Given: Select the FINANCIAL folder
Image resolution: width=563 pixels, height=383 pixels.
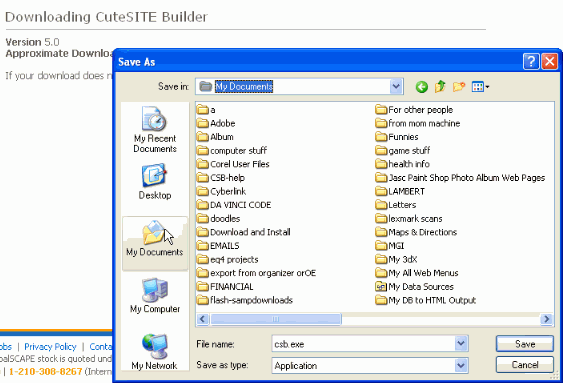Looking at the screenshot, I should click(x=225, y=287).
